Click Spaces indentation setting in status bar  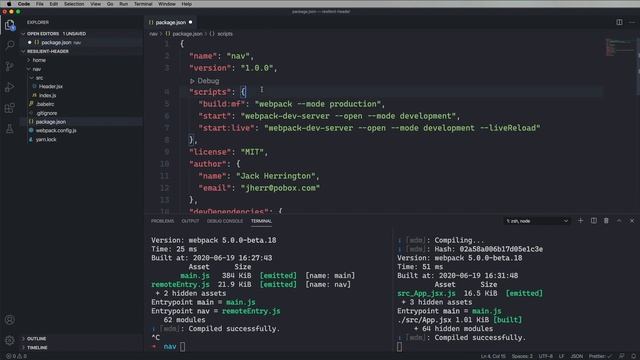click(522, 356)
